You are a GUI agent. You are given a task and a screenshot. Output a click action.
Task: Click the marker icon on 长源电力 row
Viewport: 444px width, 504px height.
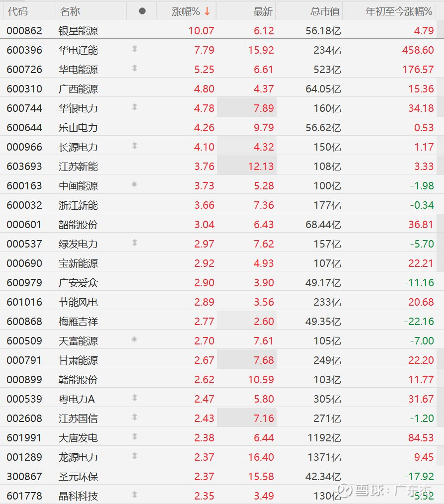click(x=135, y=146)
